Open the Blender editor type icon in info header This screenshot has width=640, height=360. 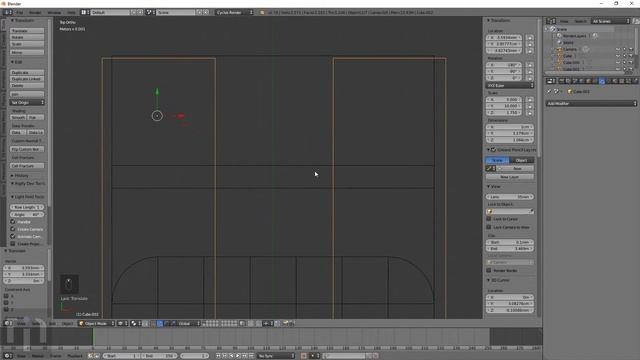click(7, 13)
